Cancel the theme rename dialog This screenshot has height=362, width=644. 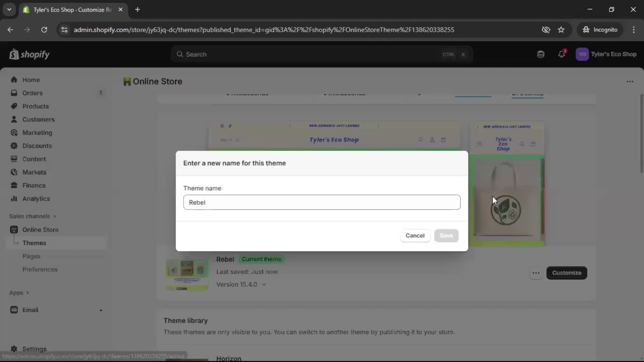415,236
